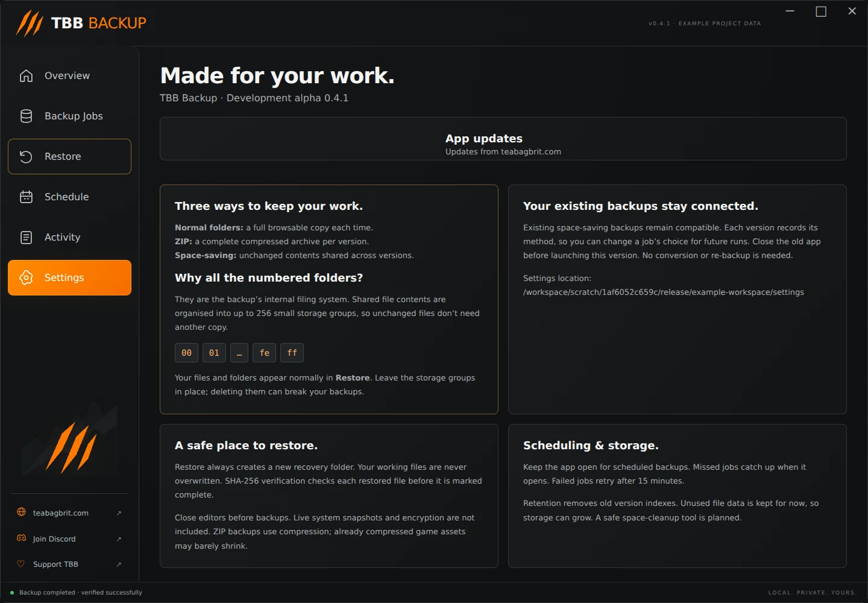Click the "fe" storage group chip
Image resolution: width=868 pixels, height=603 pixels.
click(x=264, y=353)
